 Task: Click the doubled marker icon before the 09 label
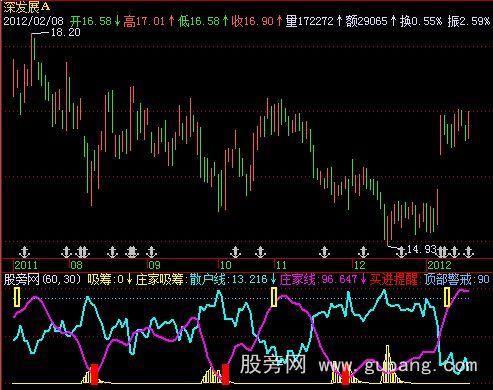(132, 252)
